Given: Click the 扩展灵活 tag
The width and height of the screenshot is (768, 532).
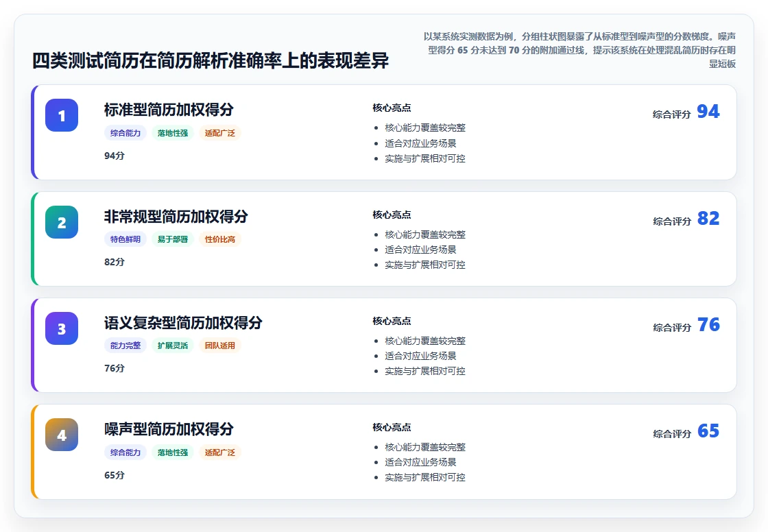Looking at the screenshot, I should click(172, 346).
